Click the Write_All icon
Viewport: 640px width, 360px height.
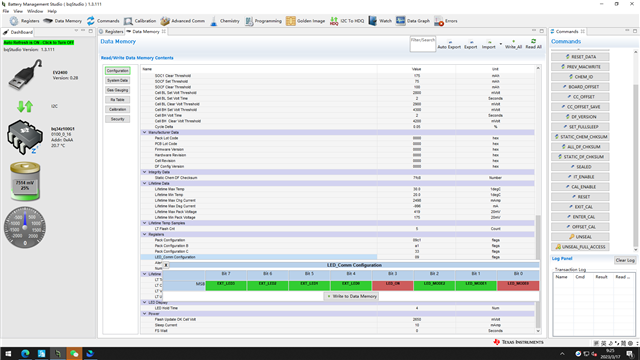pos(513,44)
